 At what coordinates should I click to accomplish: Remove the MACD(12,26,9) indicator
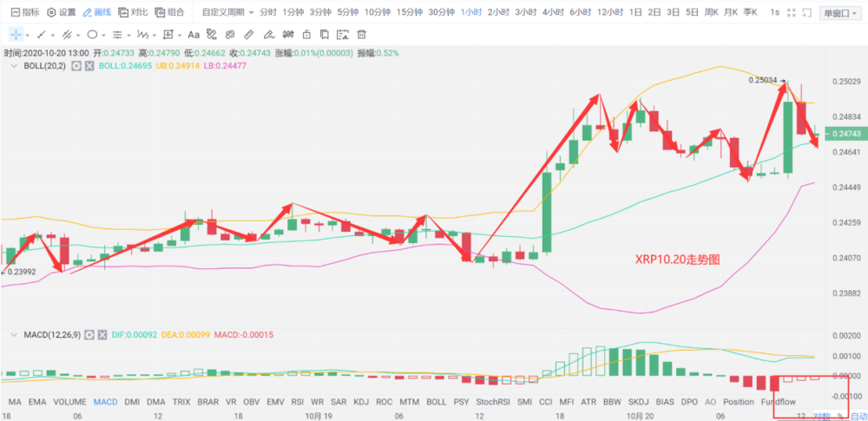click(102, 335)
